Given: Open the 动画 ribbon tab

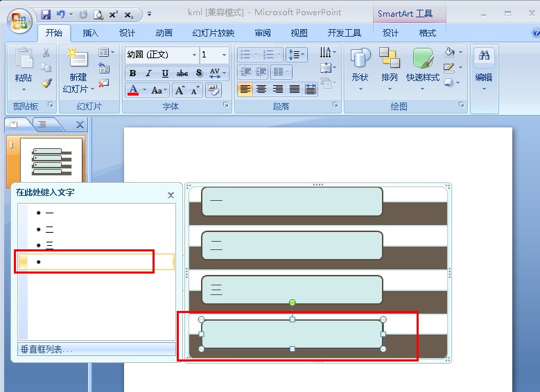Looking at the screenshot, I should click(164, 33).
